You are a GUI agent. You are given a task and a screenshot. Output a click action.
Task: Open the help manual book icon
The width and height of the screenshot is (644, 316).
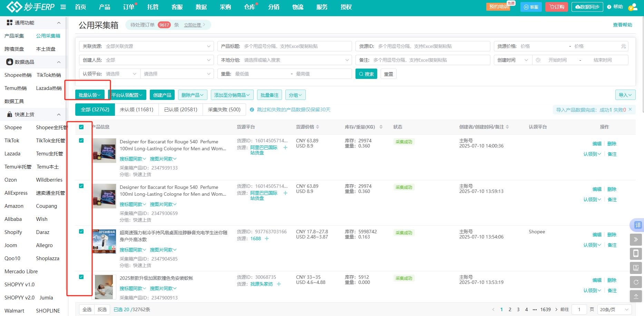coord(636,268)
